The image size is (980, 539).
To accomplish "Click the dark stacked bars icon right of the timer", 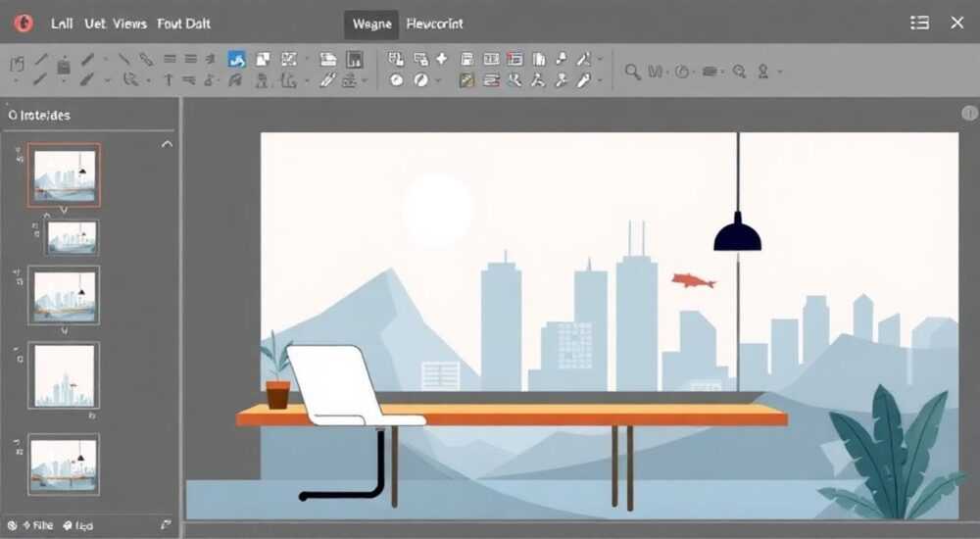I will click(x=710, y=72).
